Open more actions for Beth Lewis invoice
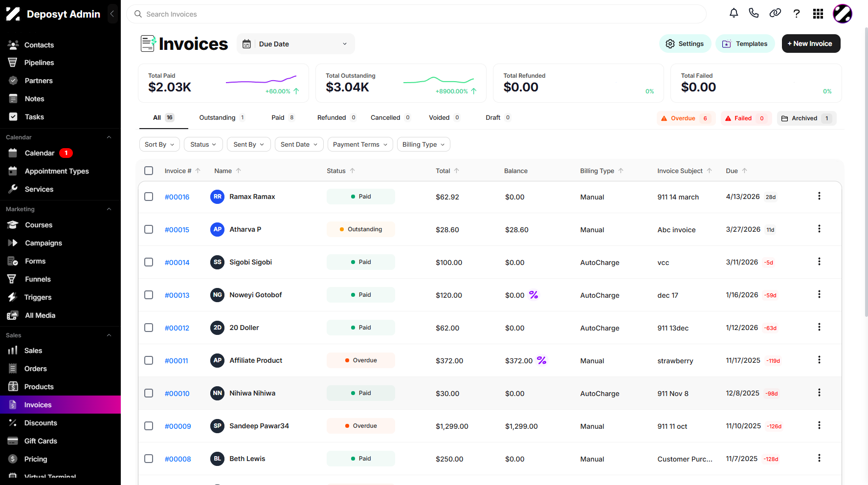 click(819, 458)
